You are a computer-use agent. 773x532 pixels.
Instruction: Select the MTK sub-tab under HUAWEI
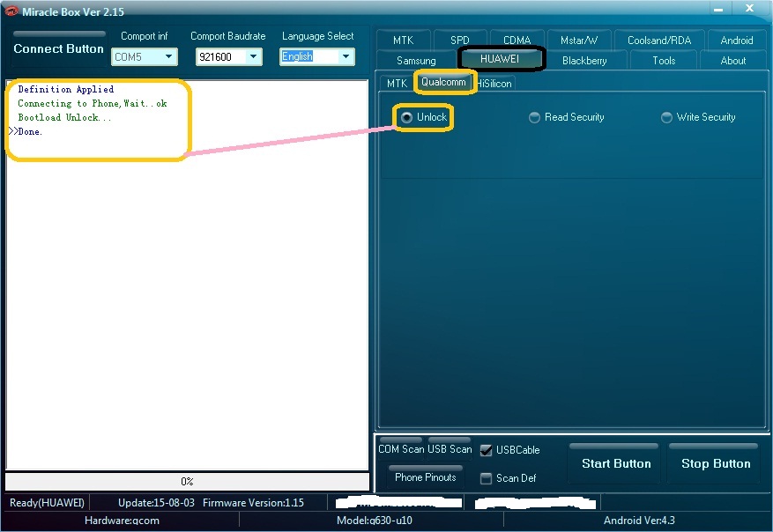[x=397, y=84]
